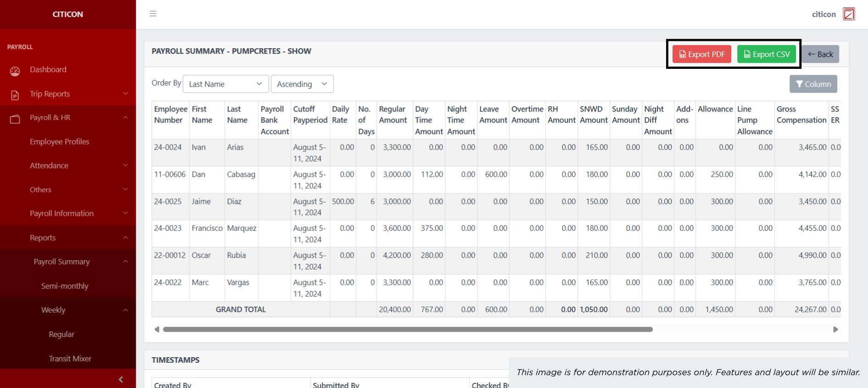Click right arrow of horizontal scrollbar
The image size is (868, 388).
click(835, 329)
